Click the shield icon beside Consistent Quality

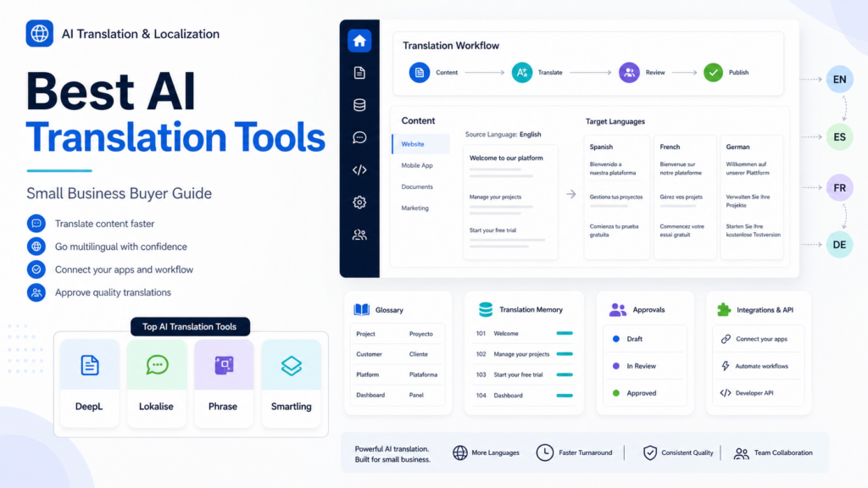[650, 452]
